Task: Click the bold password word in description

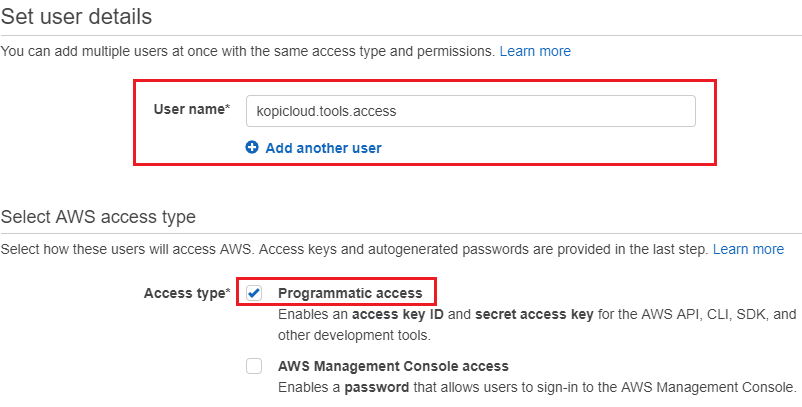Action: coord(376,387)
